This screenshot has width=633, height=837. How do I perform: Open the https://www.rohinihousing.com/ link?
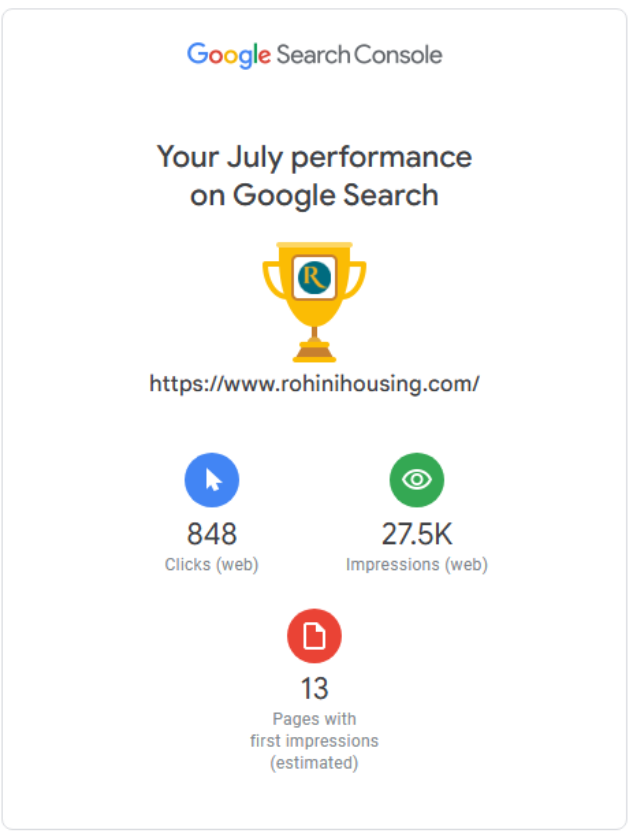point(314,384)
